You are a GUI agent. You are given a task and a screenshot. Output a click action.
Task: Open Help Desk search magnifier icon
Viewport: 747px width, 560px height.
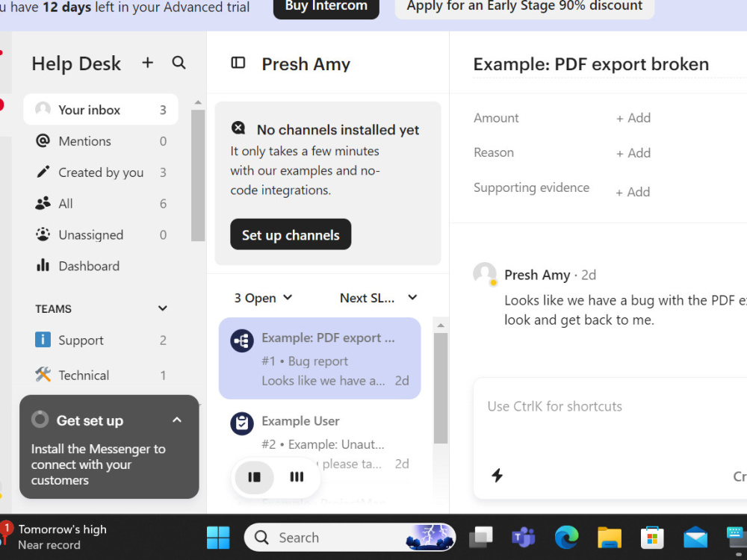pos(179,63)
